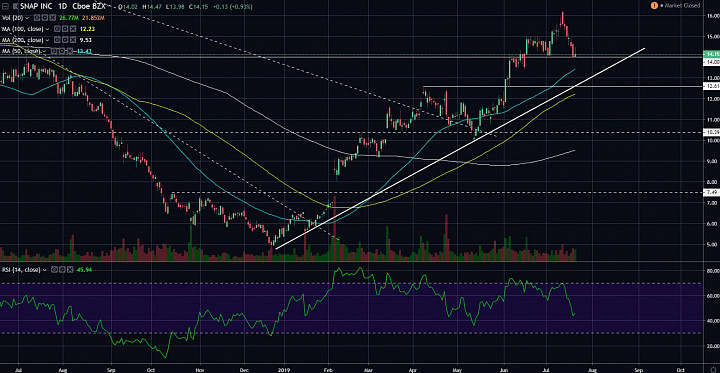Delete the MA (50, close) indicator
The height and width of the screenshot is (373, 720).
(x=70, y=51)
